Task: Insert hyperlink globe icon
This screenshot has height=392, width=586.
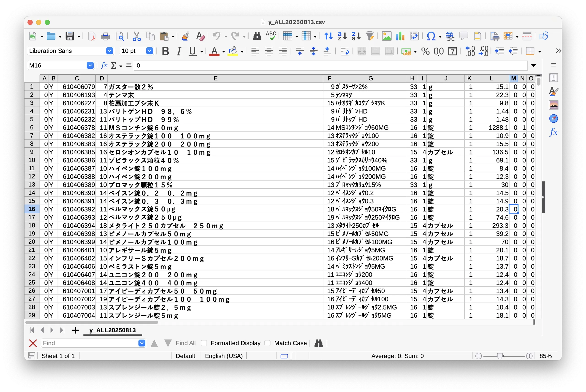Action: (450, 36)
